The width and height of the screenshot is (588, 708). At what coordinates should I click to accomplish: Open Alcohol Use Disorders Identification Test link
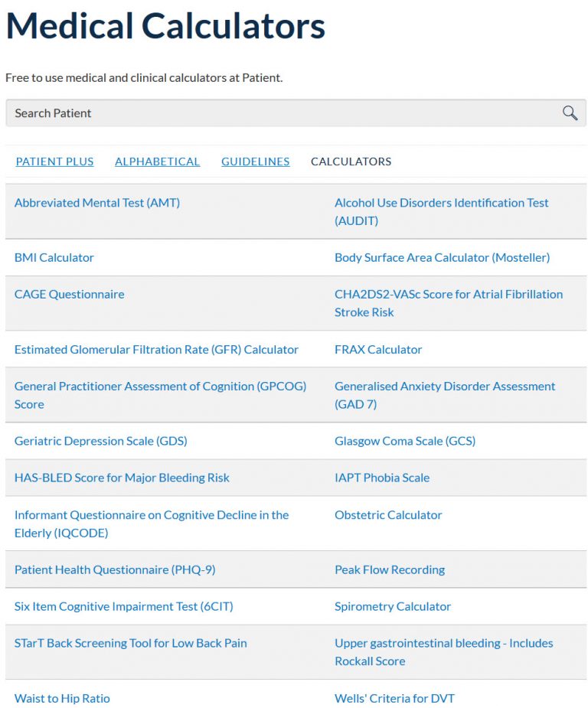(x=441, y=212)
